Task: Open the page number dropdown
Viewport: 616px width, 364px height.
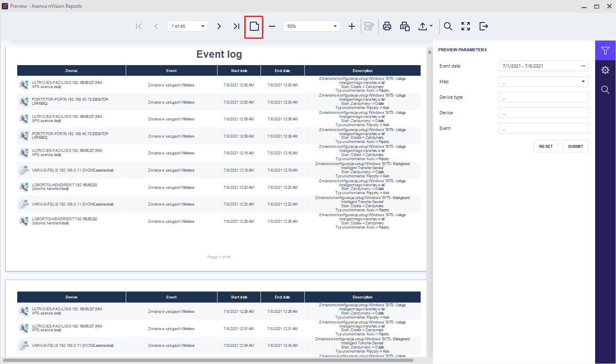Action: (x=203, y=26)
